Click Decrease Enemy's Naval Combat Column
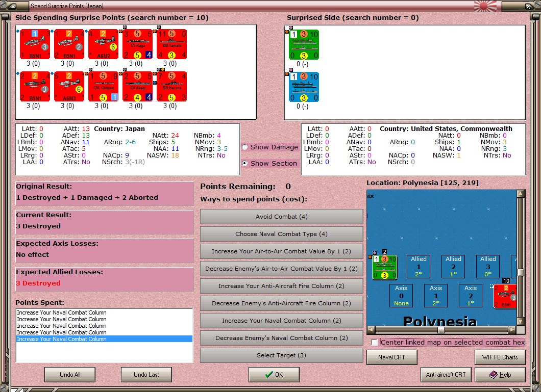Image resolution: width=541 pixels, height=392 pixels. click(282, 338)
